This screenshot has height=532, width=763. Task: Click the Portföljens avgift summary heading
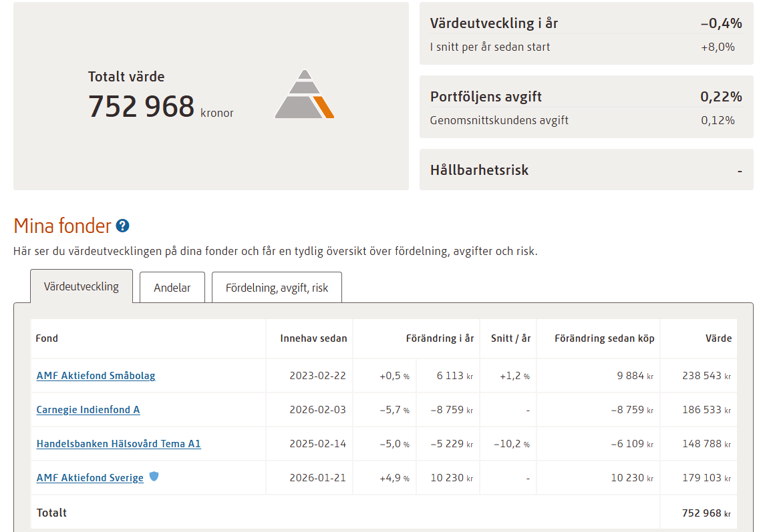pos(486,97)
